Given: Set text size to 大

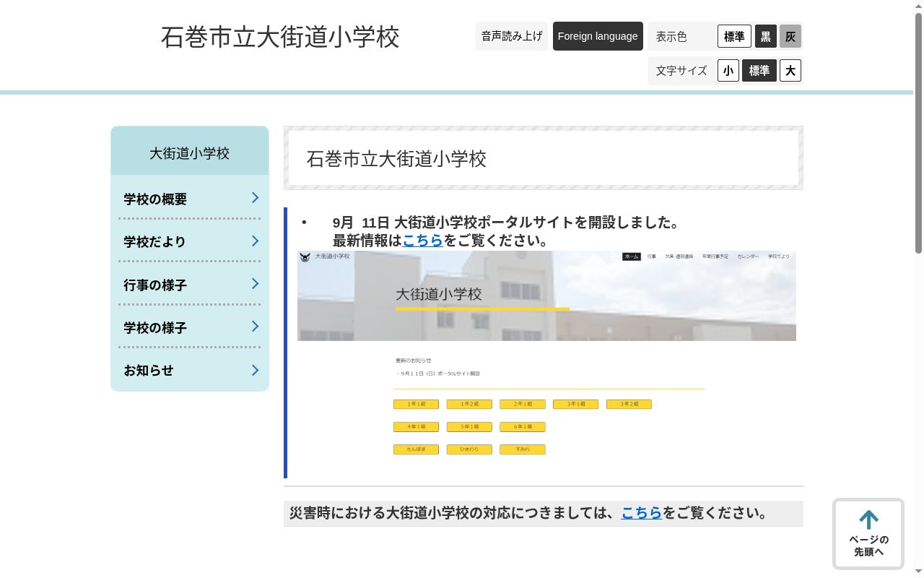Looking at the screenshot, I should click(x=790, y=71).
